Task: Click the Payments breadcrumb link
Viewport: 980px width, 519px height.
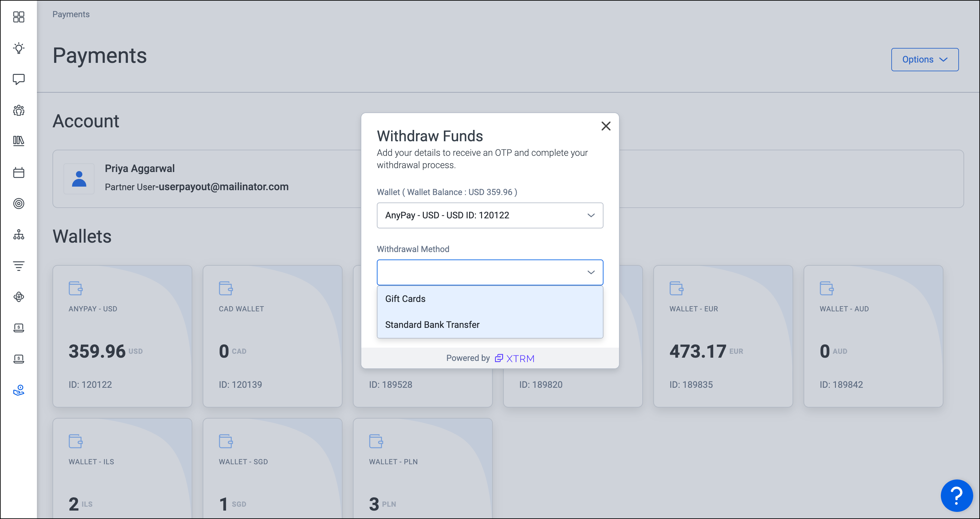Action: tap(71, 14)
